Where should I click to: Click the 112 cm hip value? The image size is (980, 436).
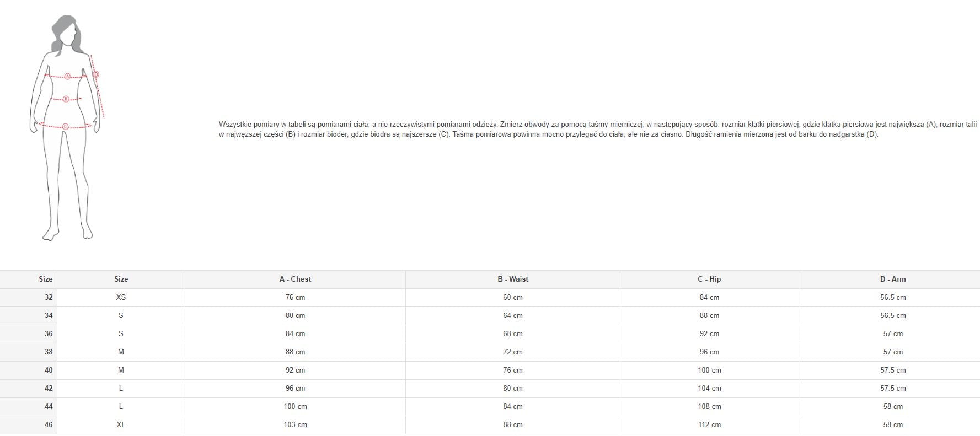click(709, 425)
